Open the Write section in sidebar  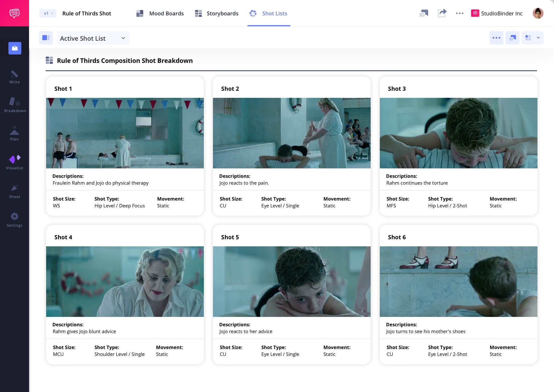pyautogui.click(x=15, y=77)
